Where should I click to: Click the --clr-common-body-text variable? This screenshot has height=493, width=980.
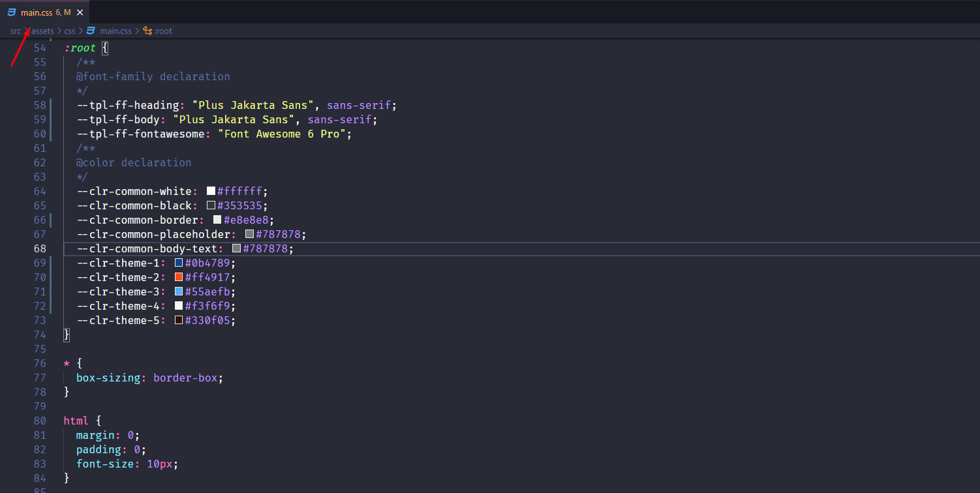tap(147, 248)
